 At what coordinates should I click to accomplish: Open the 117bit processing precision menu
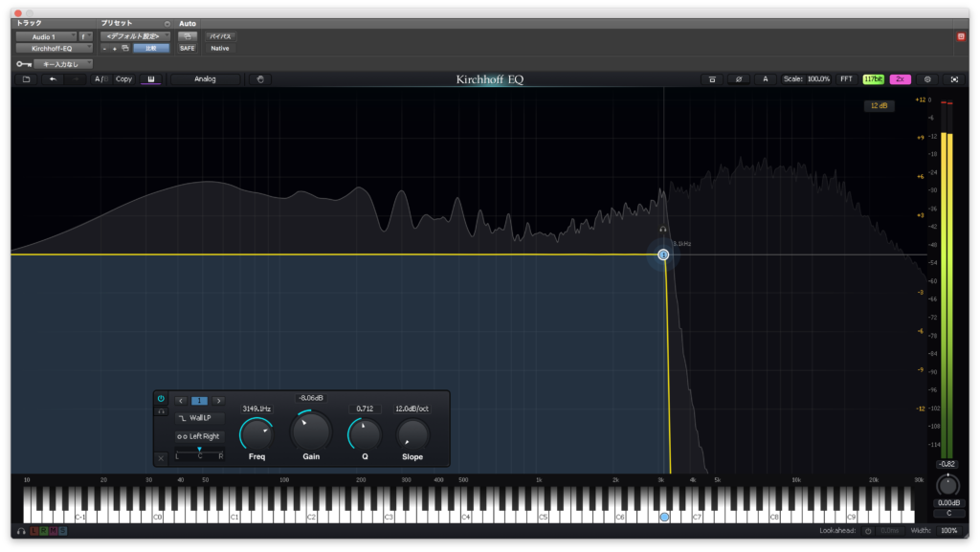873,79
